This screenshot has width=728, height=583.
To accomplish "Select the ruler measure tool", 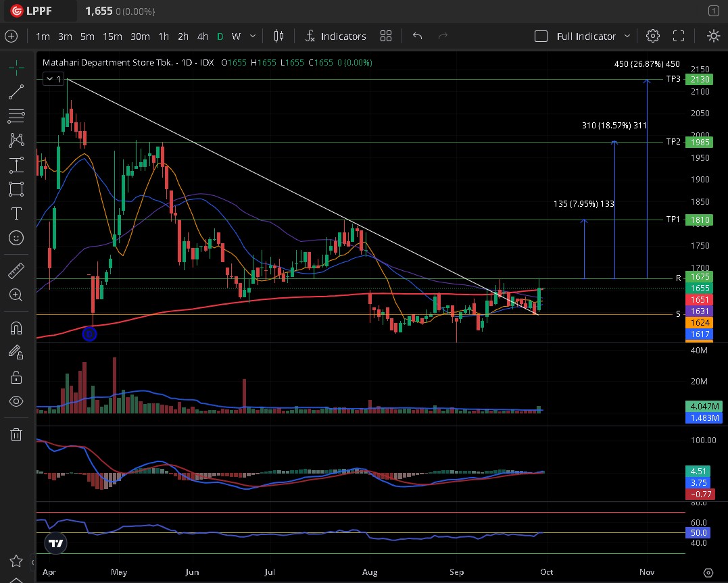I will [16, 272].
